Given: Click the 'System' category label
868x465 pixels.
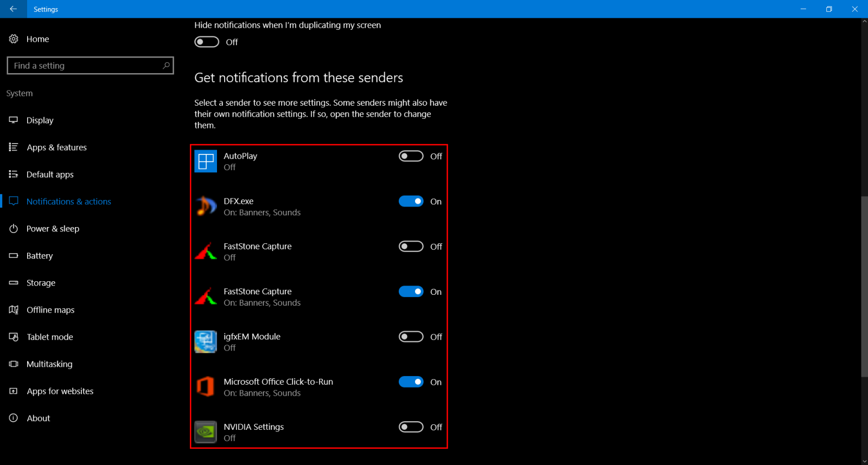Looking at the screenshot, I should [x=20, y=93].
